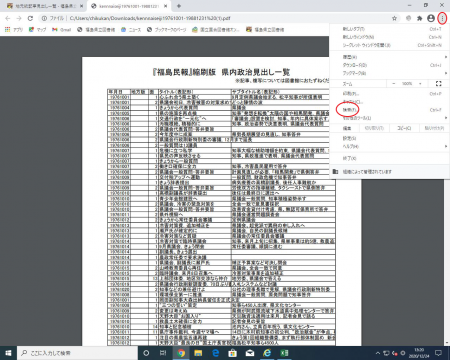Expand the Bookmarks (ブックマーク) submenu
Screen dimensions: 450x360
tap(389, 73)
